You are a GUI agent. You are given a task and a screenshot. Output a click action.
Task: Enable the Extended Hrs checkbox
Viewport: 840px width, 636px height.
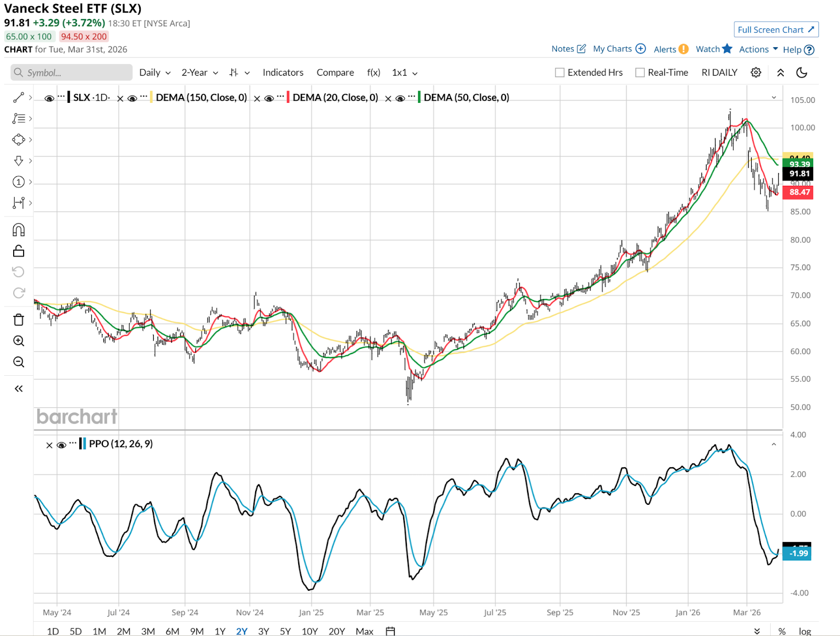pos(560,72)
